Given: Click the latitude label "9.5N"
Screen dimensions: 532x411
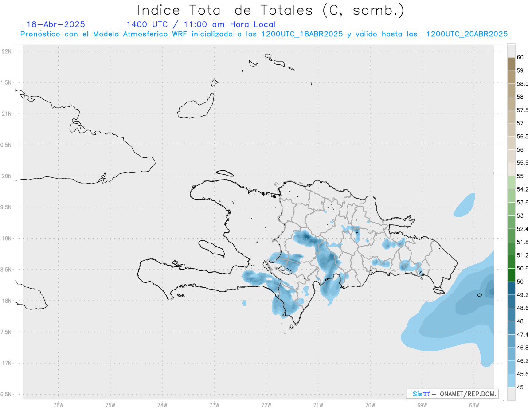Looking at the screenshot, I should [6, 207].
